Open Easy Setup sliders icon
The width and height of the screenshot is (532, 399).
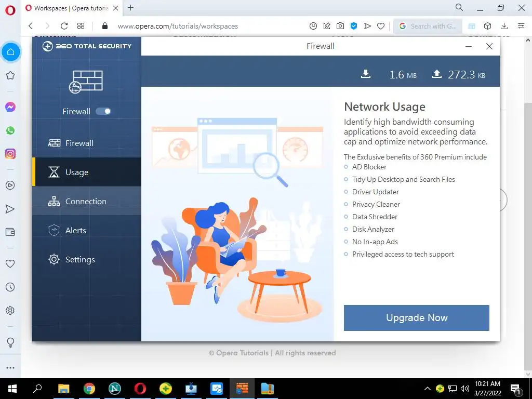coord(521,26)
